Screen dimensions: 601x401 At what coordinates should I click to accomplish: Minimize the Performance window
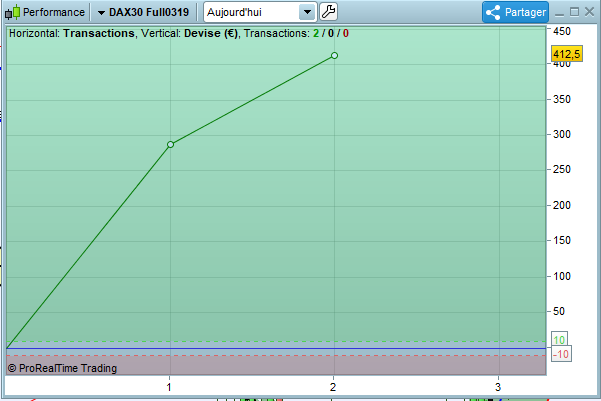[560, 13]
